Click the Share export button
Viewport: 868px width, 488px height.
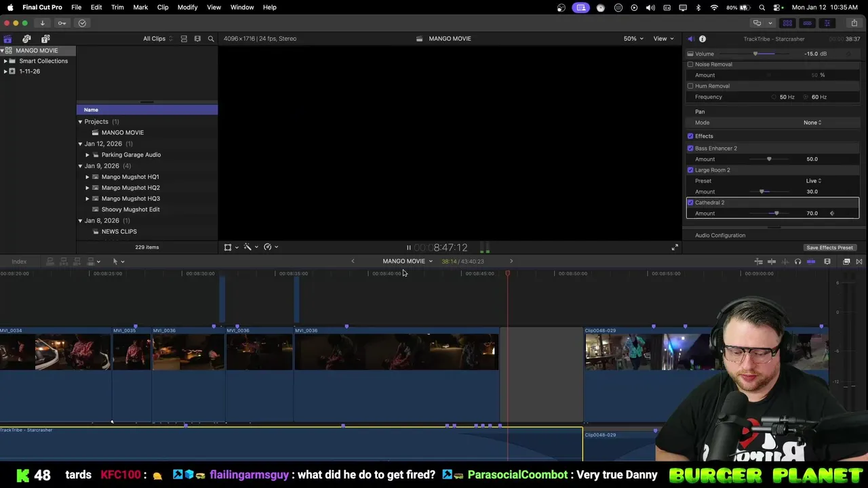click(x=854, y=23)
